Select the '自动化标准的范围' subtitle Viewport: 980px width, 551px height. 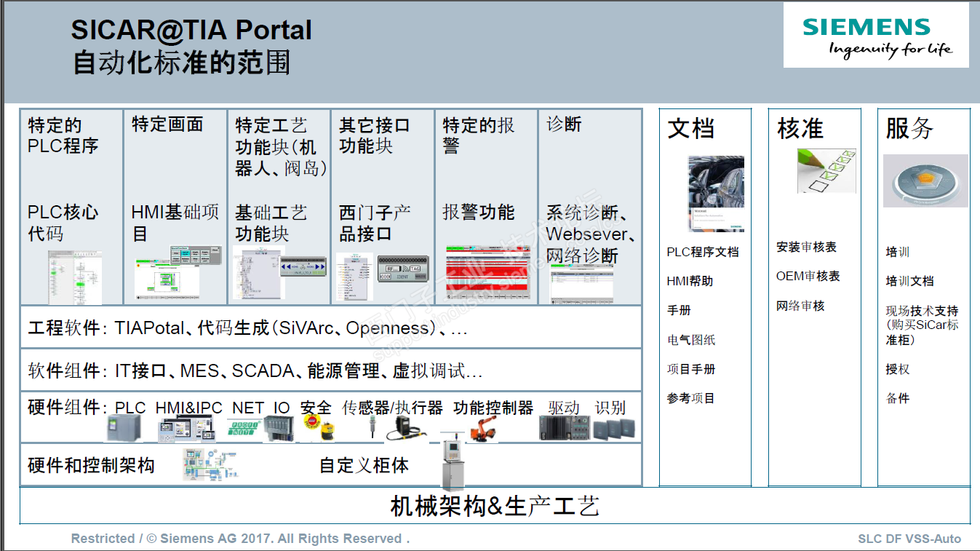tap(181, 63)
